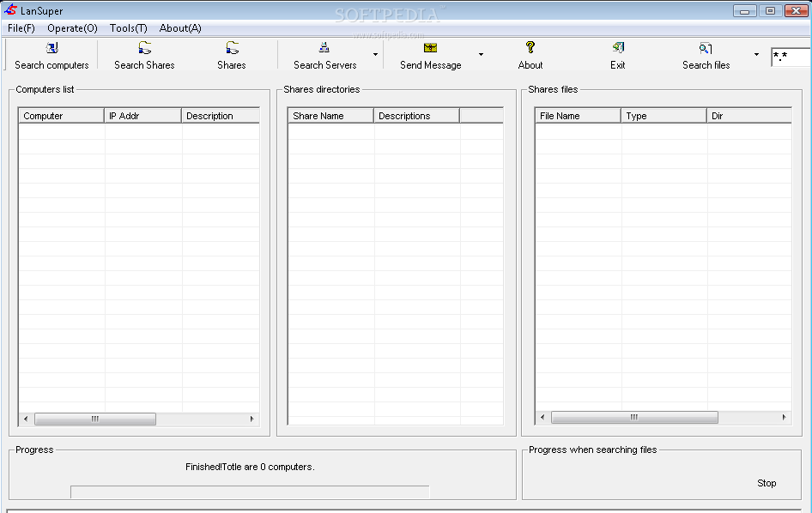Click the progress bar under Progress

coord(250,492)
